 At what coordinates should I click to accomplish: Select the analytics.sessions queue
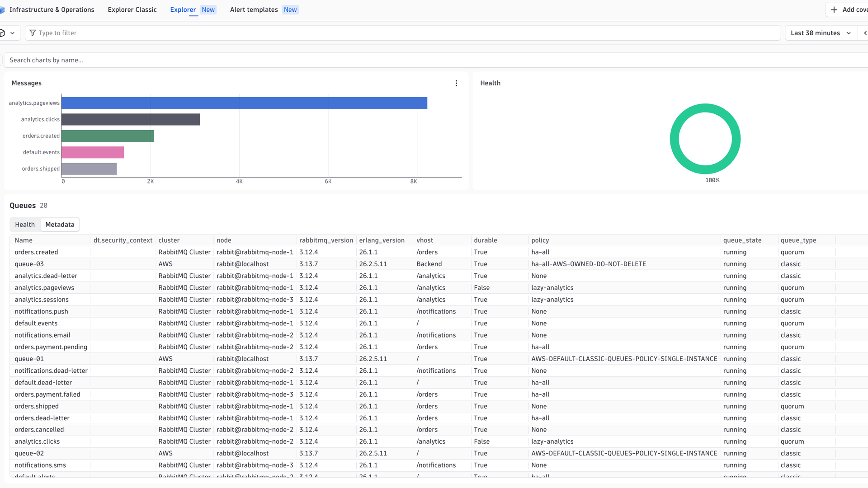(42, 300)
